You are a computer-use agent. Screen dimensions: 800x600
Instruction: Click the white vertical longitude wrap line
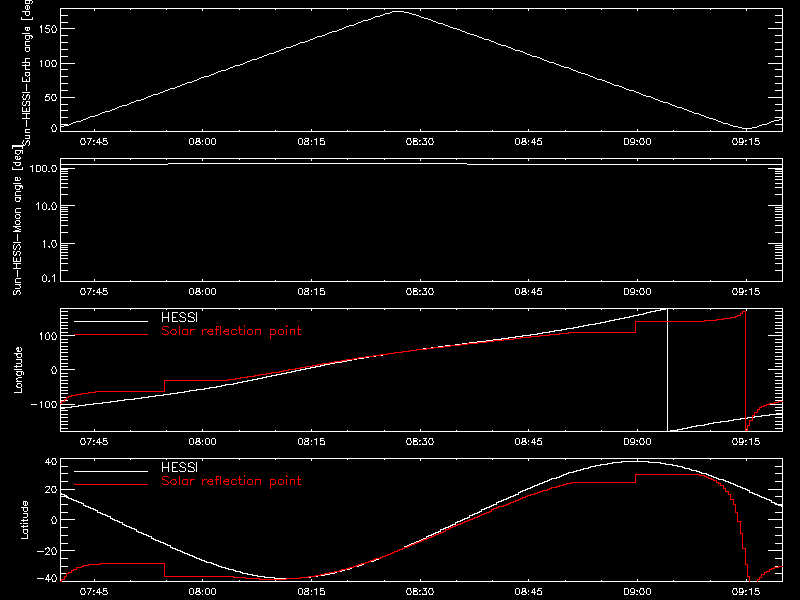tap(667, 370)
